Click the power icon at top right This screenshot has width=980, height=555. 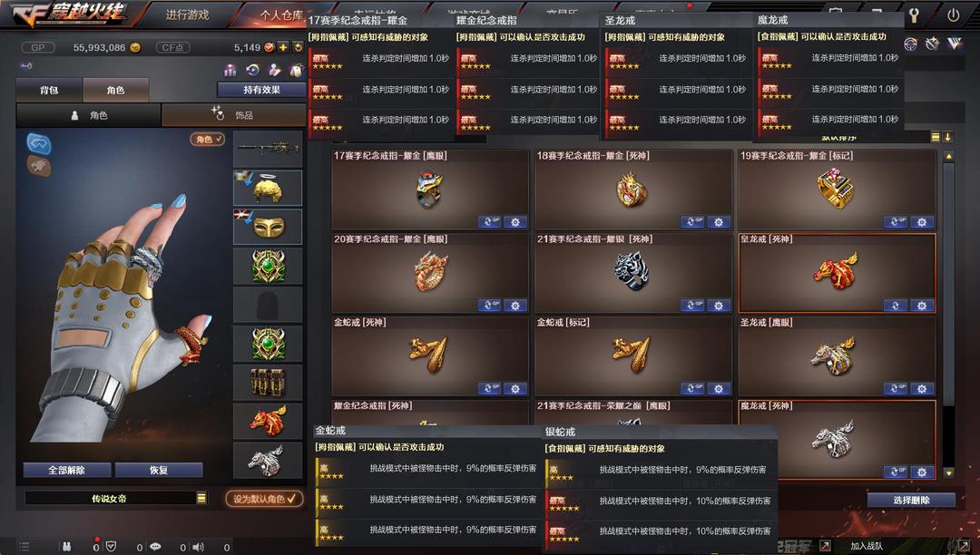tap(953, 15)
